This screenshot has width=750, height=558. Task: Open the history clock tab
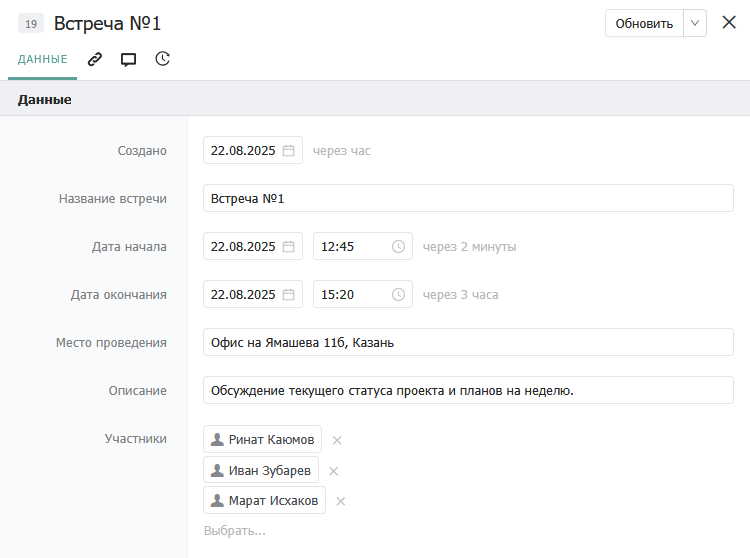pyautogui.click(x=162, y=59)
